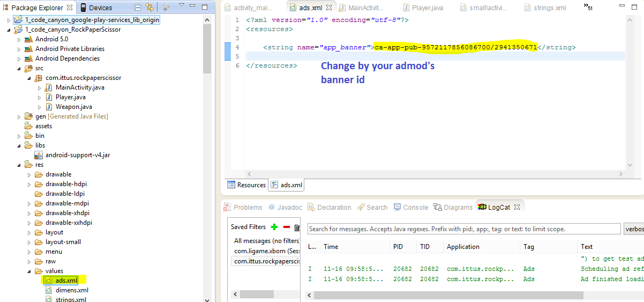Collapse the src folder tree
This screenshot has width=644, height=302.
(19, 69)
